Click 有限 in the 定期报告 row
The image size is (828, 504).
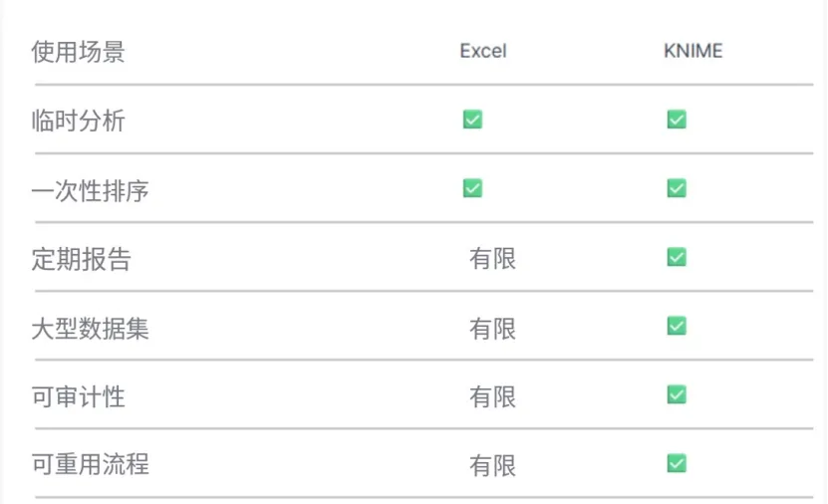coord(493,259)
